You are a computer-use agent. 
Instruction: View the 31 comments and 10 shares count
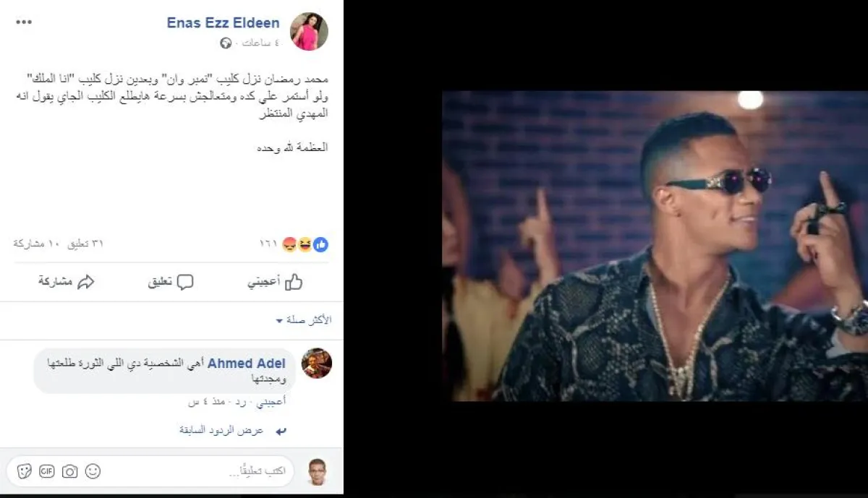[x=59, y=244]
